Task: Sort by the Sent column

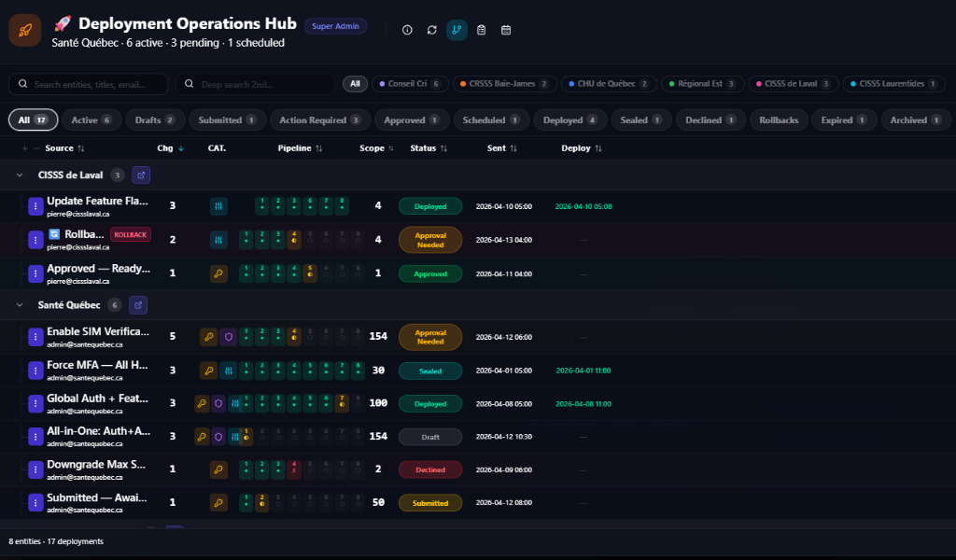Action: click(x=502, y=148)
